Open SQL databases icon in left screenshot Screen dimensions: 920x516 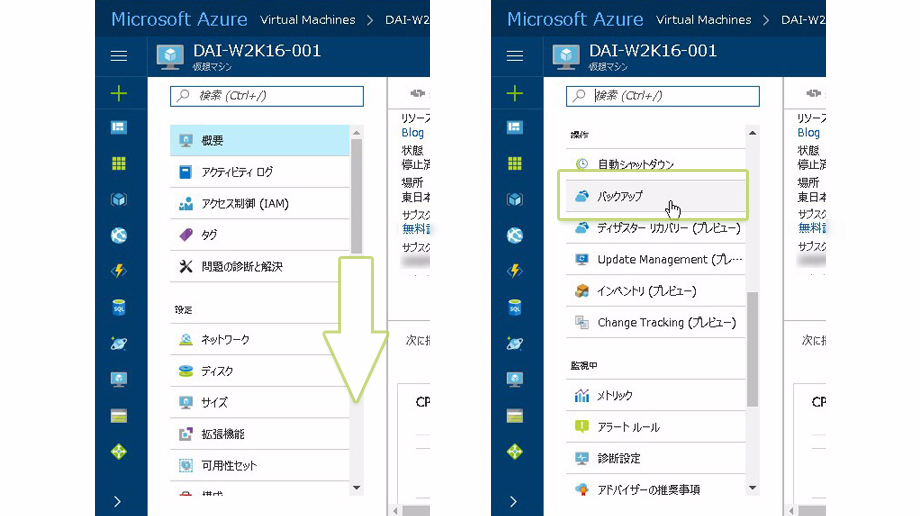coord(119,307)
